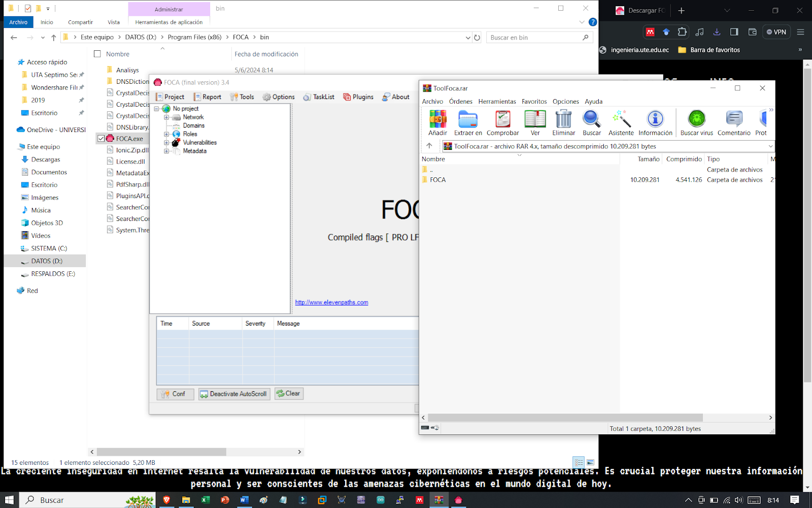812x508 pixels.
Task: Click the Brave page vertical scrollbar
Action: point(807,226)
